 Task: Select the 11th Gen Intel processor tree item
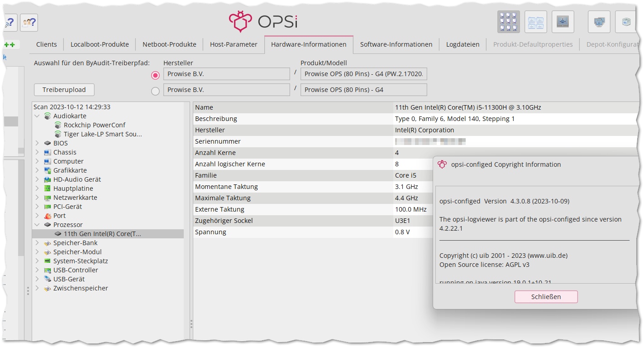click(102, 234)
